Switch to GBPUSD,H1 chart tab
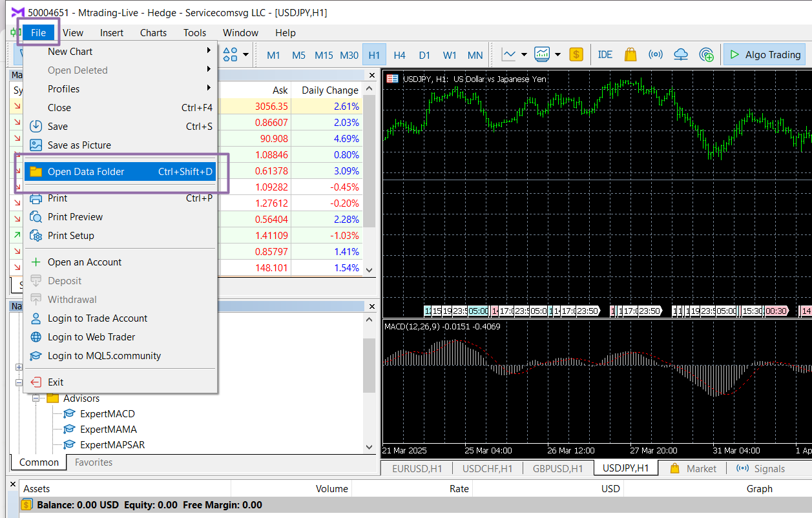 pos(557,468)
